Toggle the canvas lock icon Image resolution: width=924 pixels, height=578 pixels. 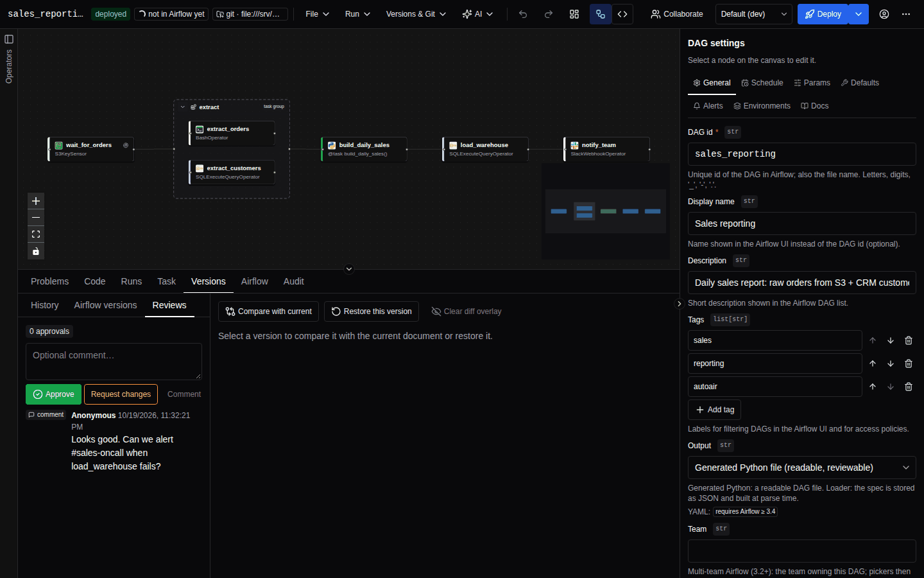(36, 251)
